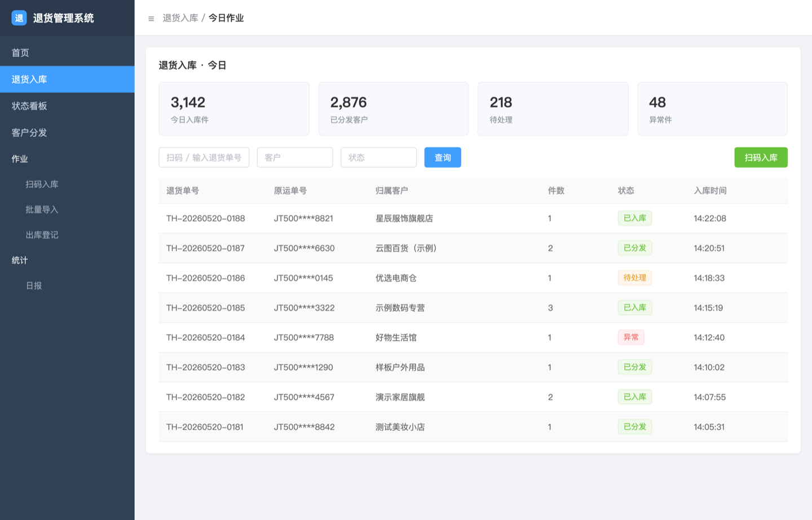Viewport: 812px width, 520px height.
Task: Click waybill JT500****0145
Action: click(x=304, y=278)
